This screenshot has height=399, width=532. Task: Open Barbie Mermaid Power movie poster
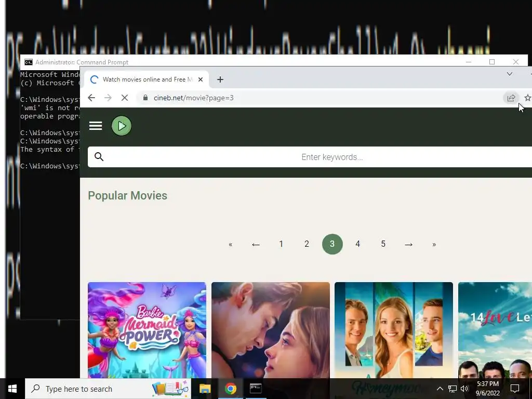147,330
